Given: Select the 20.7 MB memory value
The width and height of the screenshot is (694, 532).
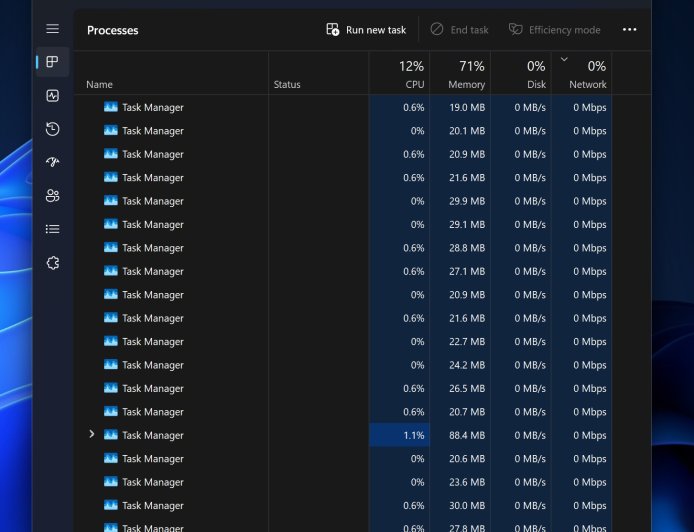Looking at the screenshot, I should (467, 412).
